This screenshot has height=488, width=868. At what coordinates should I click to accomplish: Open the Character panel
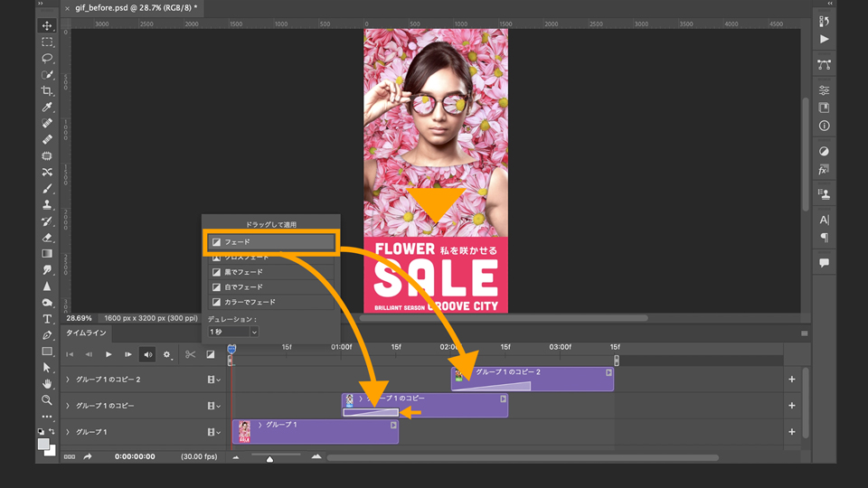825,220
